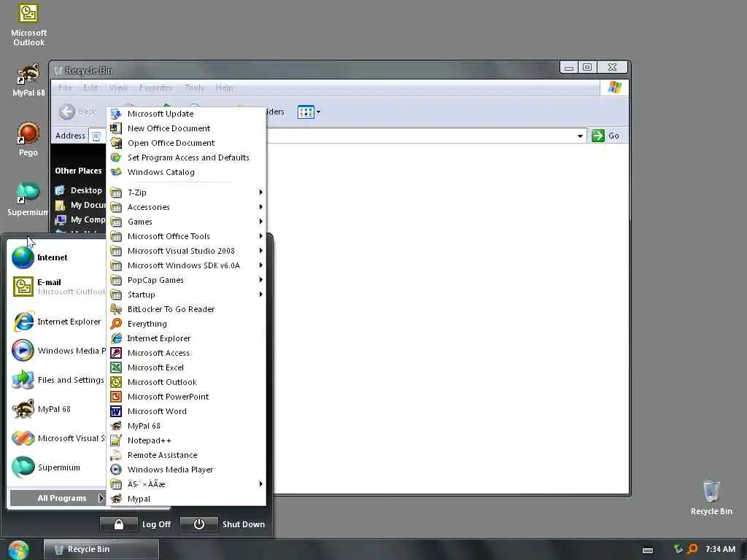The height and width of the screenshot is (560, 747).
Task: Launch Microsoft Outlook from All Programs list
Action: coord(186,382)
